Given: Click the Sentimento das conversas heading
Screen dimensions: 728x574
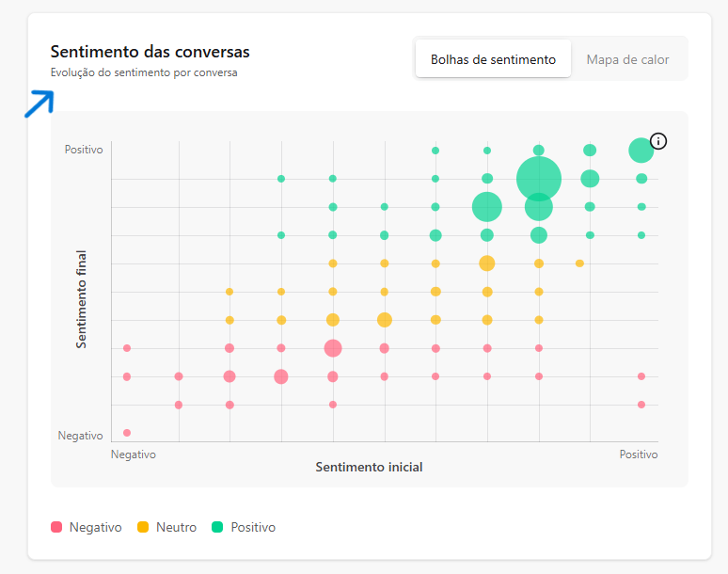Looking at the screenshot, I should click(150, 52).
